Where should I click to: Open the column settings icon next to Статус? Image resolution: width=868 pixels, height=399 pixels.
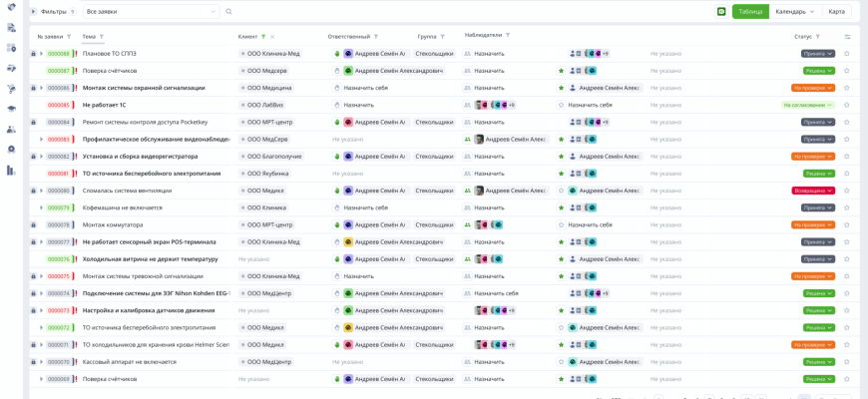click(847, 37)
